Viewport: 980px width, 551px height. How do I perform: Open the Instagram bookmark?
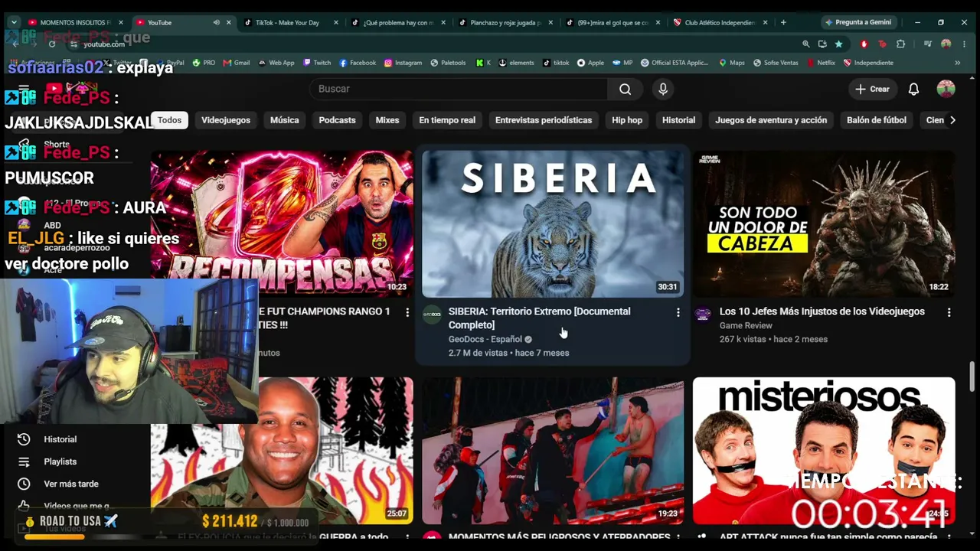403,63
